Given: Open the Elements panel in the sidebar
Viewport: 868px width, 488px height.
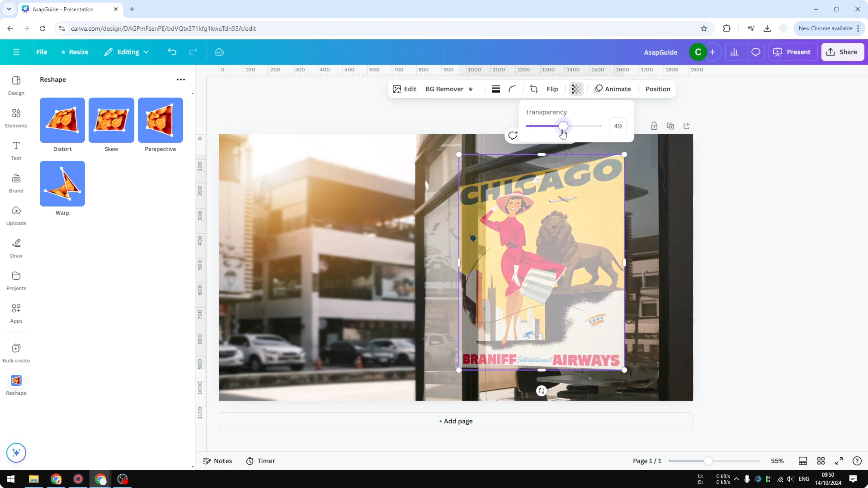Looking at the screenshot, I should 16,118.
